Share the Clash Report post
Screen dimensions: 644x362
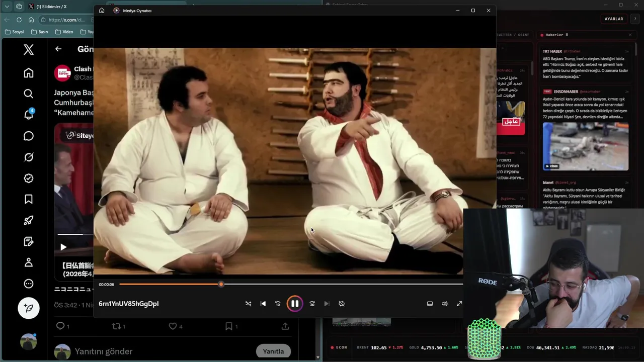coord(285,326)
